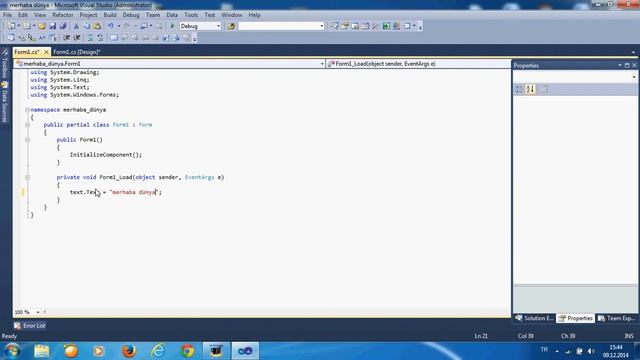
Task: Save the current file with the Save icon
Action: pyautogui.click(x=53, y=26)
